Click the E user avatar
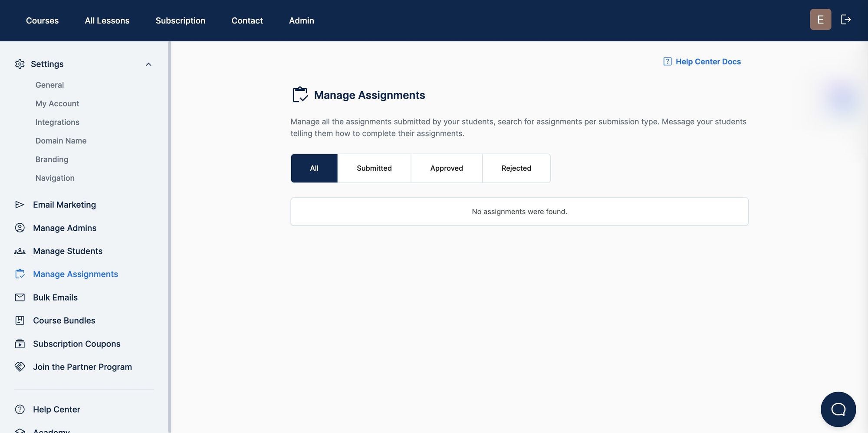The height and width of the screenshot is (433, 868). (x=820, y=20)
